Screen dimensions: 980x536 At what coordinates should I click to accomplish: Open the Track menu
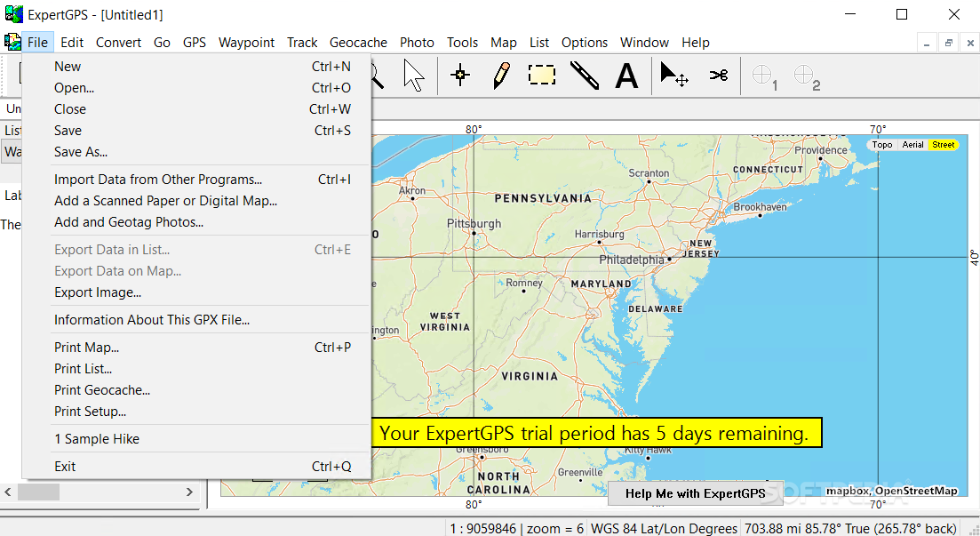click(302, 42)
